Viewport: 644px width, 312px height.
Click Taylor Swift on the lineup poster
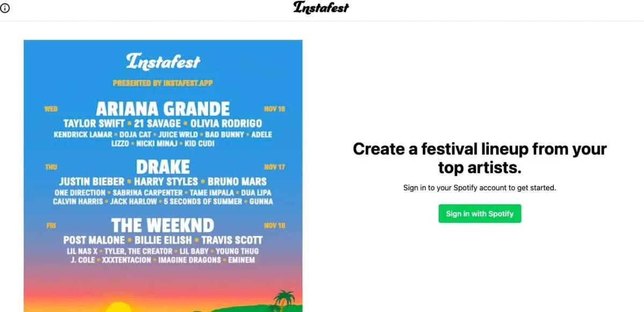tap(94, 124)
